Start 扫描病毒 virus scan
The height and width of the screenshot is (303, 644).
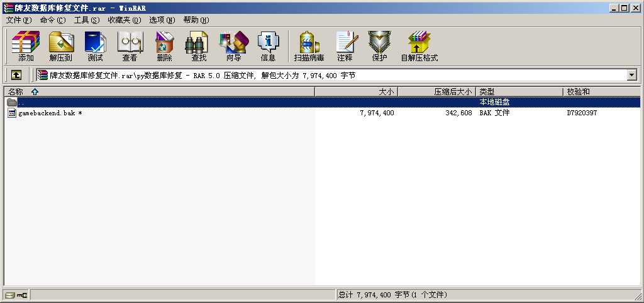pyautogui.click(x=309, y=46)
